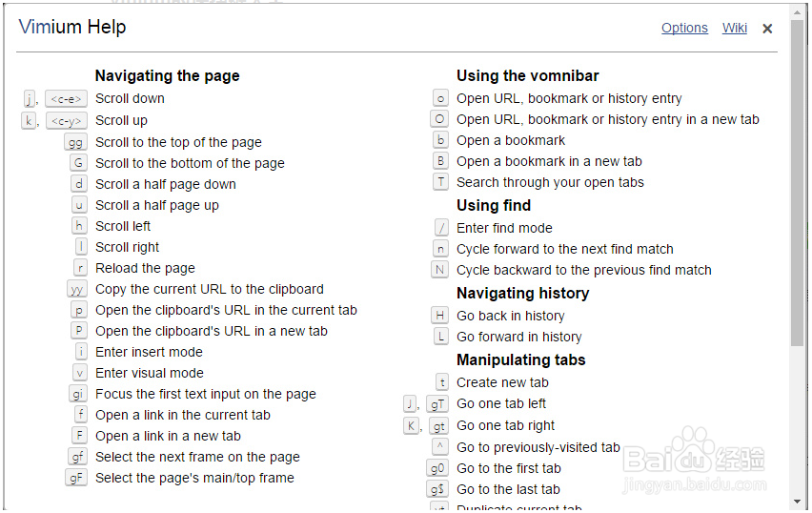Screen dimensions: 812x513
Task: Click the 't' create new tab key badge
Action: [x=440, y=382]
